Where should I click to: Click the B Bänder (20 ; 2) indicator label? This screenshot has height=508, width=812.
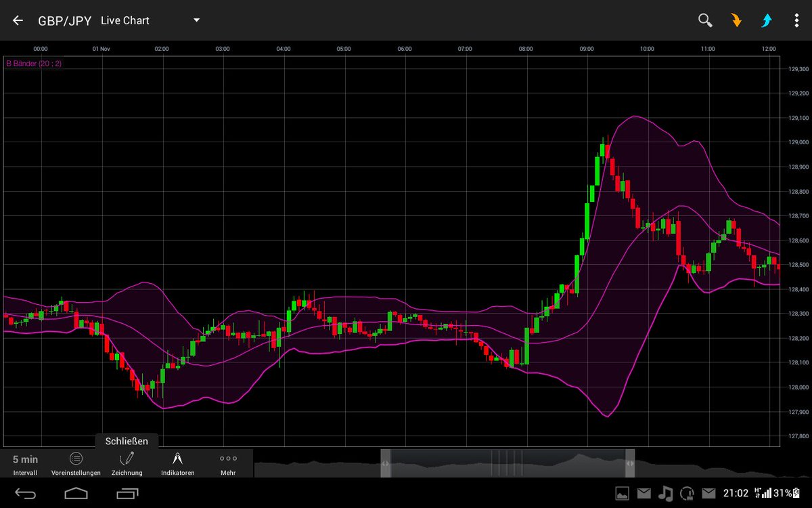tap(34, 64)
